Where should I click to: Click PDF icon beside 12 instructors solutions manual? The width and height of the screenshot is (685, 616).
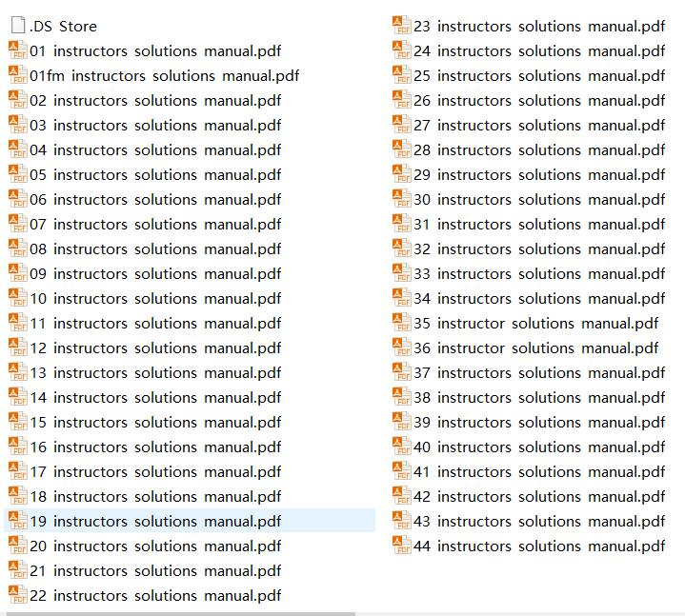[x=18, y=348]
